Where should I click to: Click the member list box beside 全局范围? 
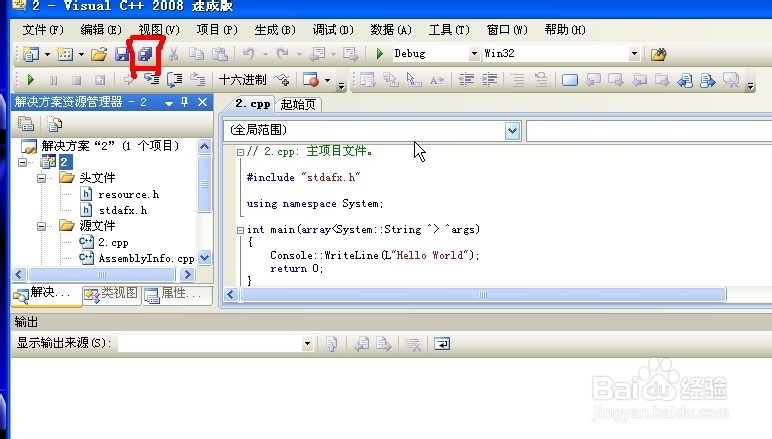(x=649, y=131)
